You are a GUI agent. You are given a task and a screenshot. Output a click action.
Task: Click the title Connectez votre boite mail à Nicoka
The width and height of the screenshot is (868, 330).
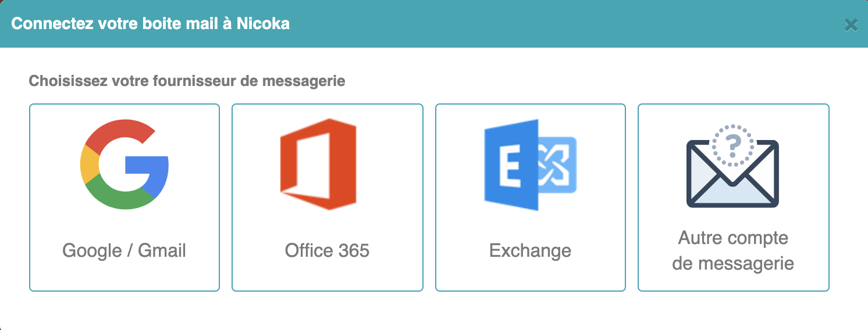click(x=151, y=24)
